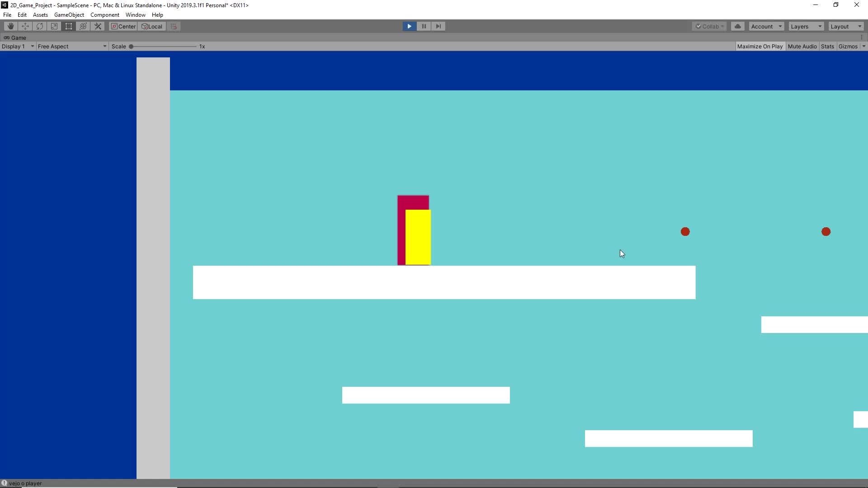Open Unity cloud services via the cloud icon
Viewport: 868px width, 488px height.
(737, 26)
